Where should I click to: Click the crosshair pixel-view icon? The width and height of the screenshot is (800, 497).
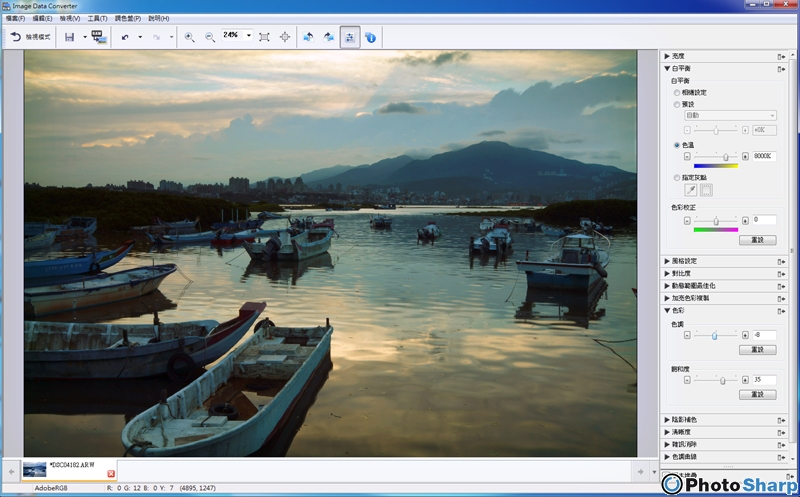[285, 37]
